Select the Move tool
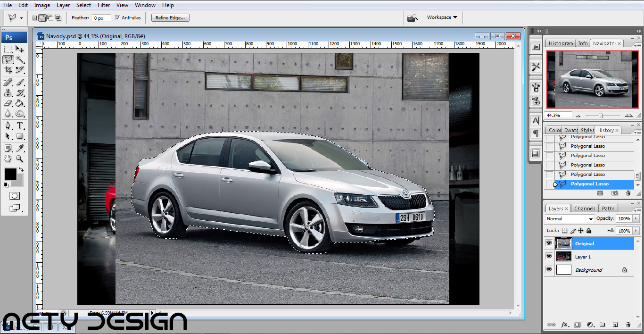Viewport: 644px width, 334px height. point(20,49)
